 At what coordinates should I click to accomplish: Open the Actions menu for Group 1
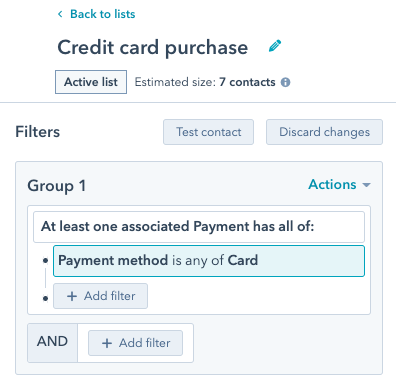pyautogui.click(x=339, y=185)
